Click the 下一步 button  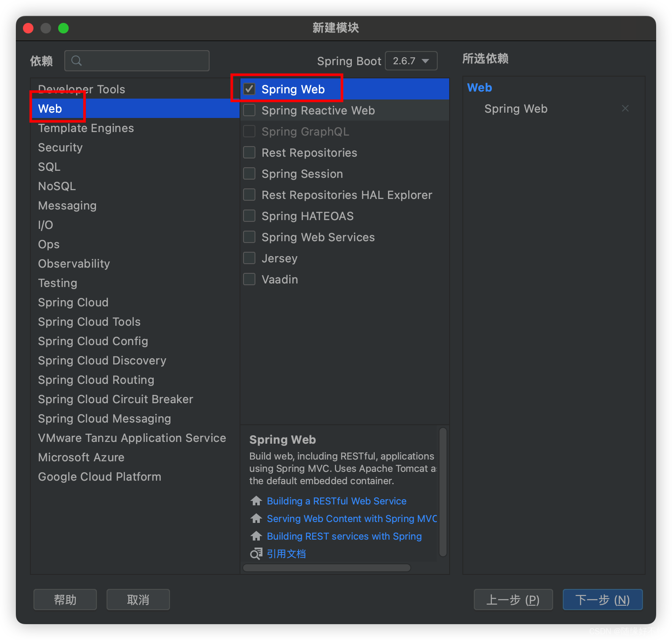pos(602,600)
